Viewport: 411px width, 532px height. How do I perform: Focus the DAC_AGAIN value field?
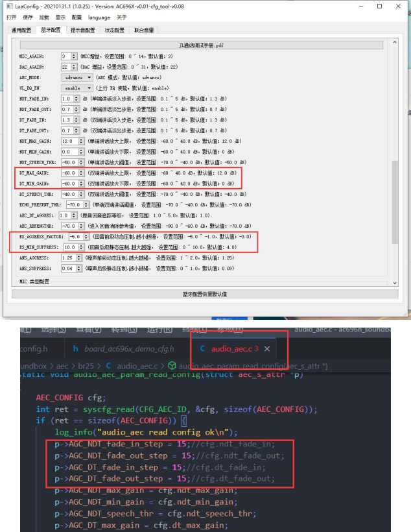[x=67, y=67]
